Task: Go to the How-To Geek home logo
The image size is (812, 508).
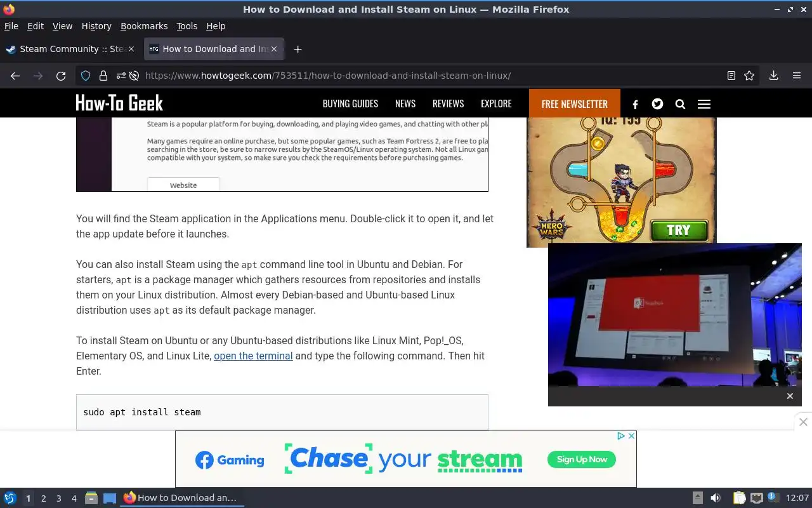Action: tap(119, 103)
